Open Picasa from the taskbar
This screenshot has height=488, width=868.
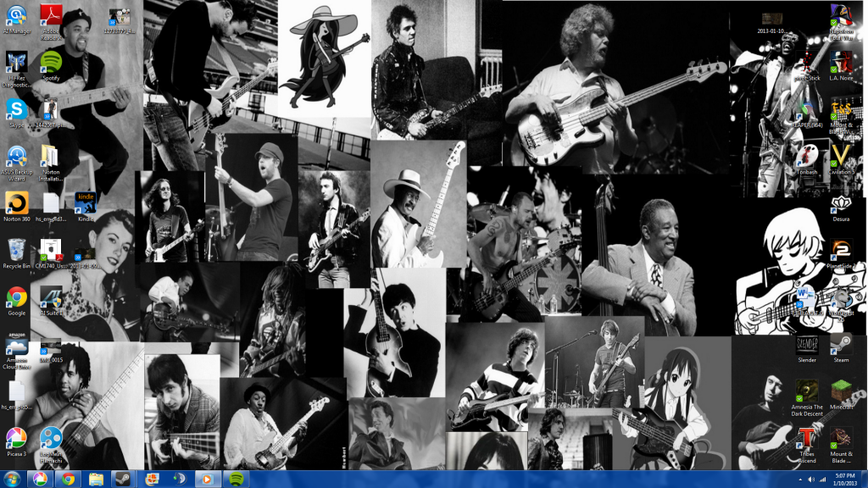[40, 480]
